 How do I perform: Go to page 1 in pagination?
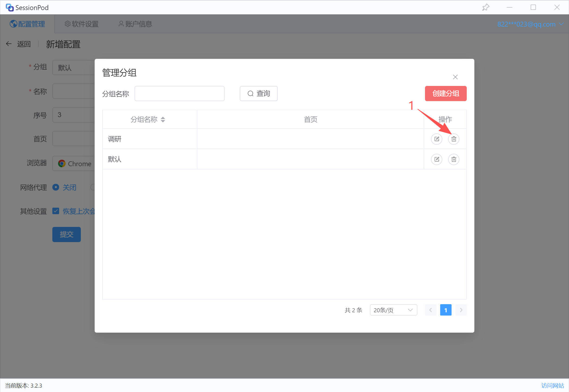point(446,310)
